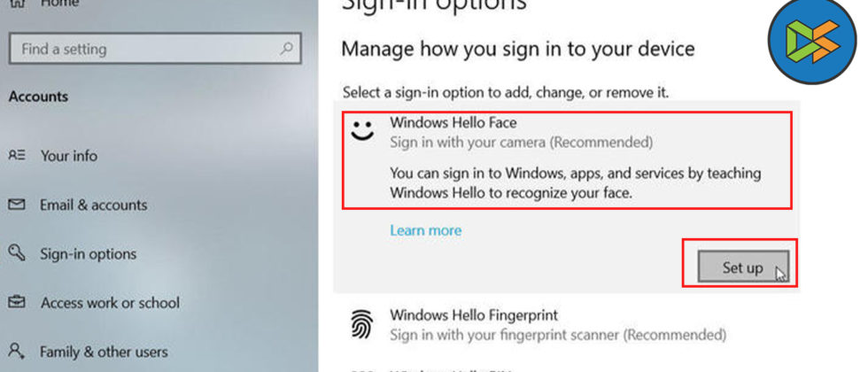Screen dimensions: 868x372
Task: Click the round blue and green logo
Action: coord(812,40)
